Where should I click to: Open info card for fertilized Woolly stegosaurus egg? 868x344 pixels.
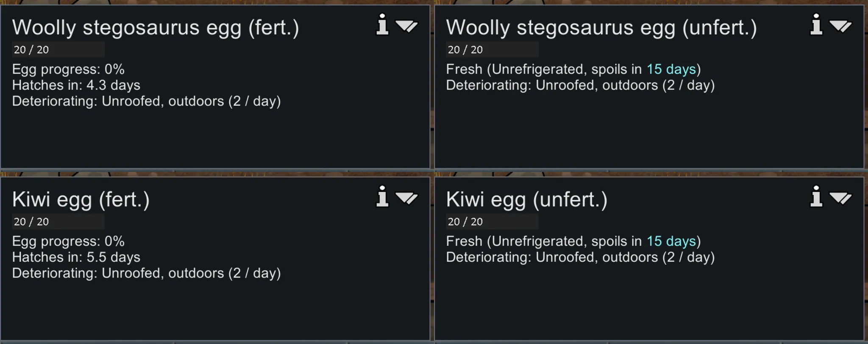(382, 25)
